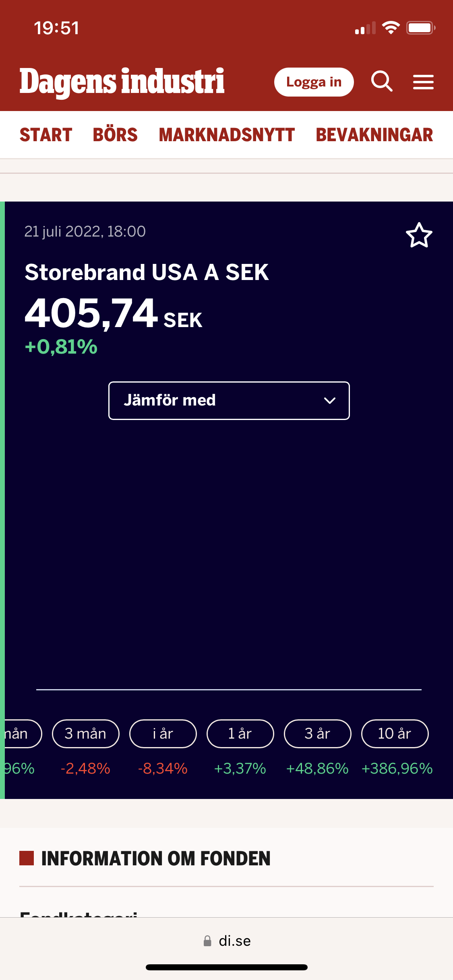Select the 3 mån time period

click(85, 733)
